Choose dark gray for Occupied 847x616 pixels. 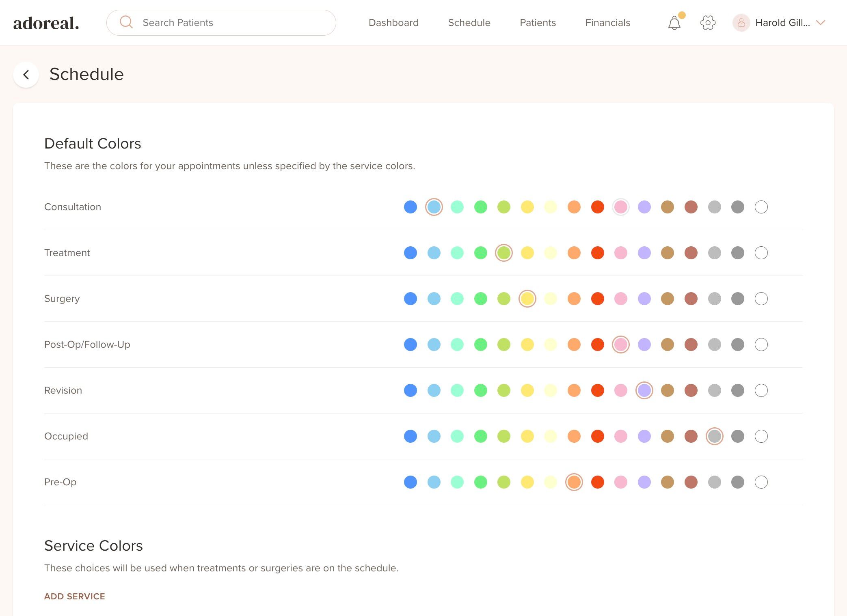tap(737, 436)
